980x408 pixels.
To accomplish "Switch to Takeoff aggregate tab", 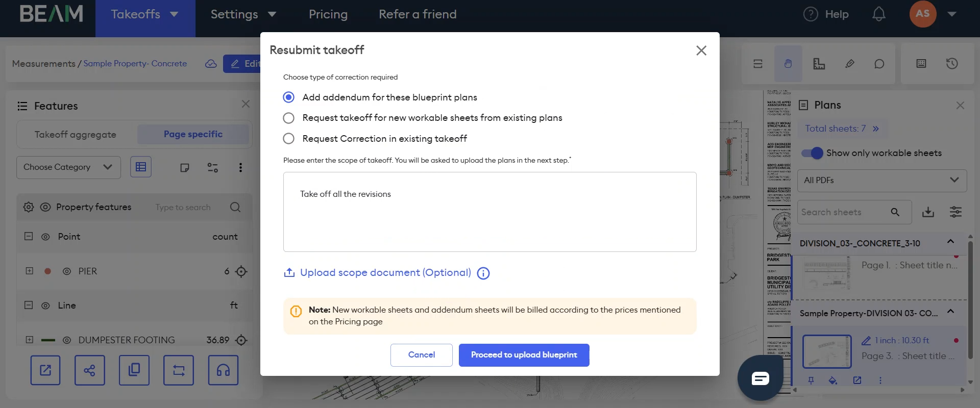I will [76, 135].
